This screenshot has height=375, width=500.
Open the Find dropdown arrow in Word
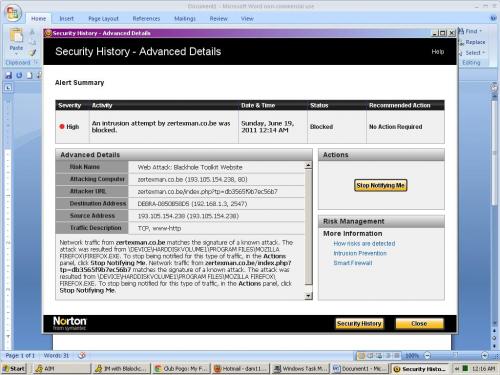(x=481, y=31)
